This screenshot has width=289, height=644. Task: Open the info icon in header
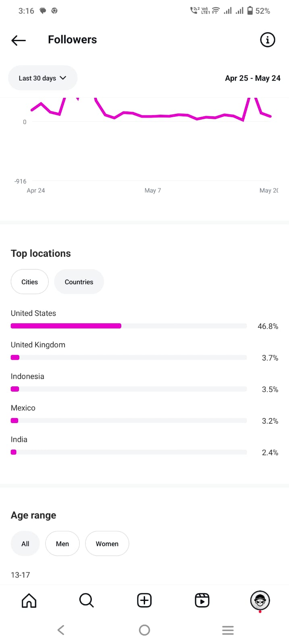pyautogui.click(x=268, y=40)
